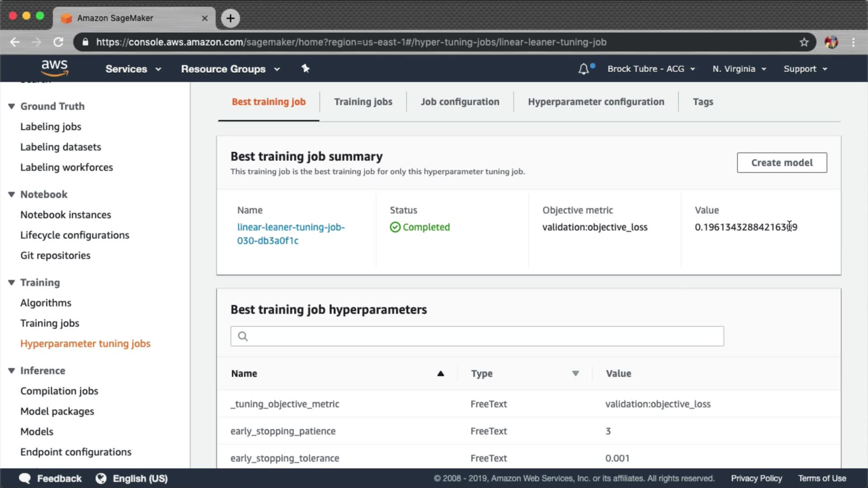Click the hyperparameters search field
The image size is (868, 488).
[477, 336]
